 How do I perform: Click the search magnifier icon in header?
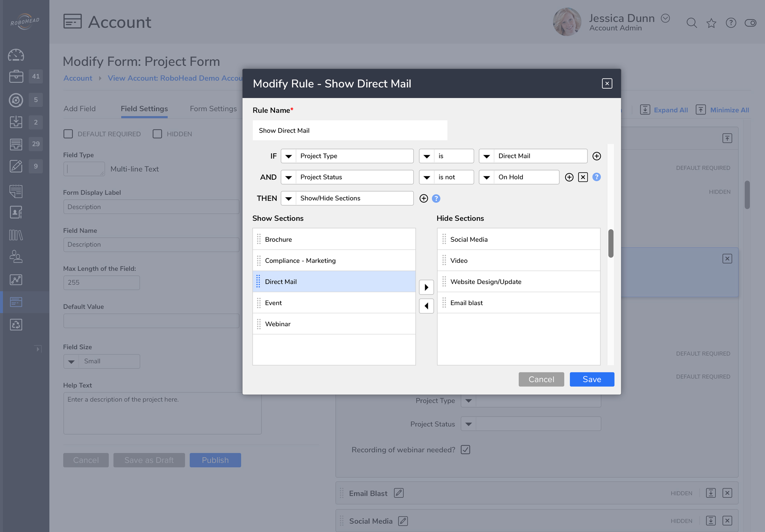click(691, 23)
